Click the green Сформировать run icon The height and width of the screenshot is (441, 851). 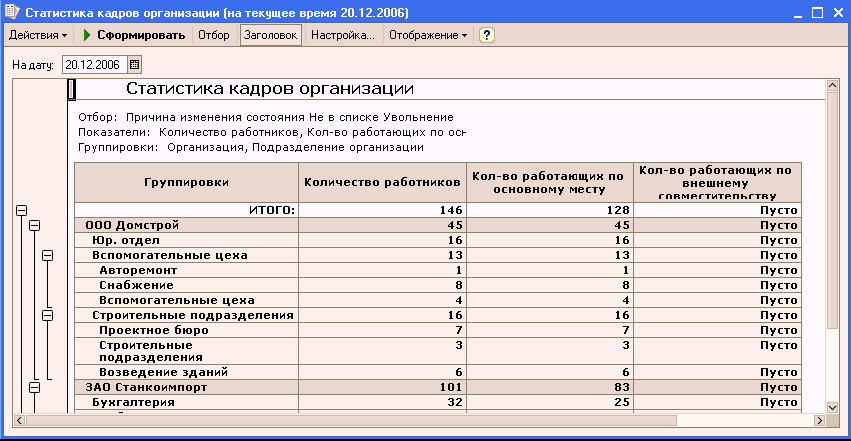(87, 35)
